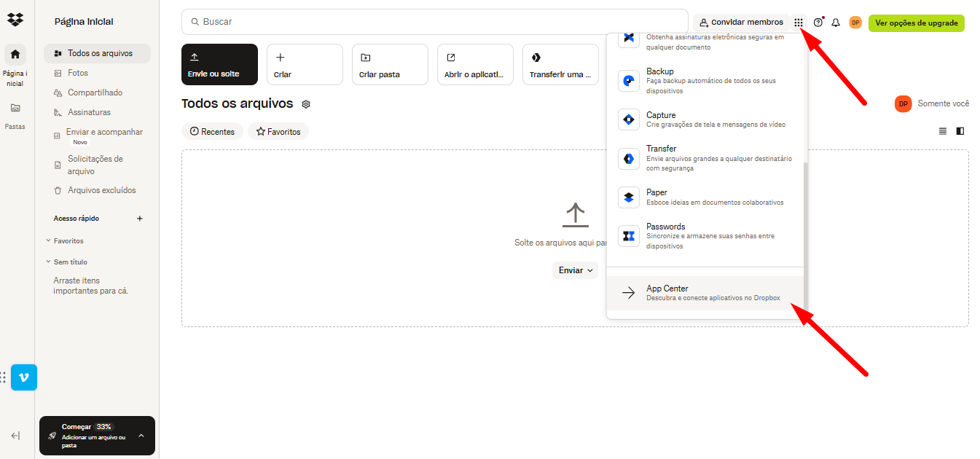Expand the Favoritos section
This screenshot has width=980, height=459.
pos(64,241)
